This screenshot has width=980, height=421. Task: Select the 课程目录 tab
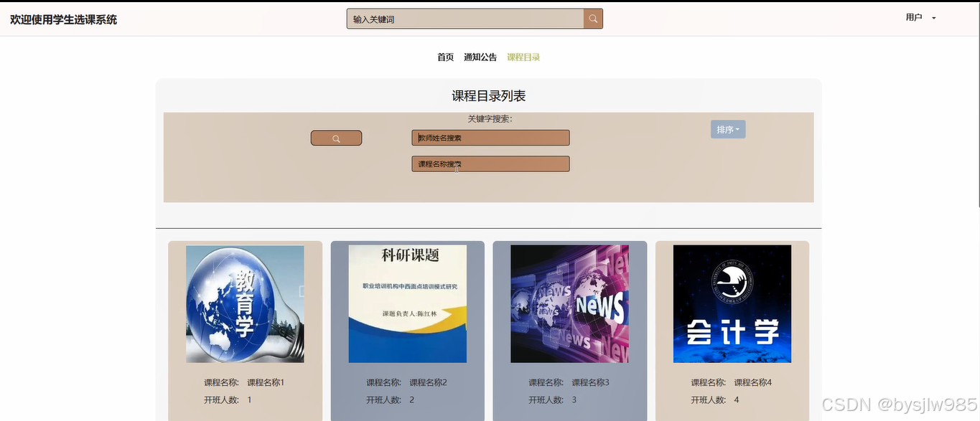[x=523, y=57]
